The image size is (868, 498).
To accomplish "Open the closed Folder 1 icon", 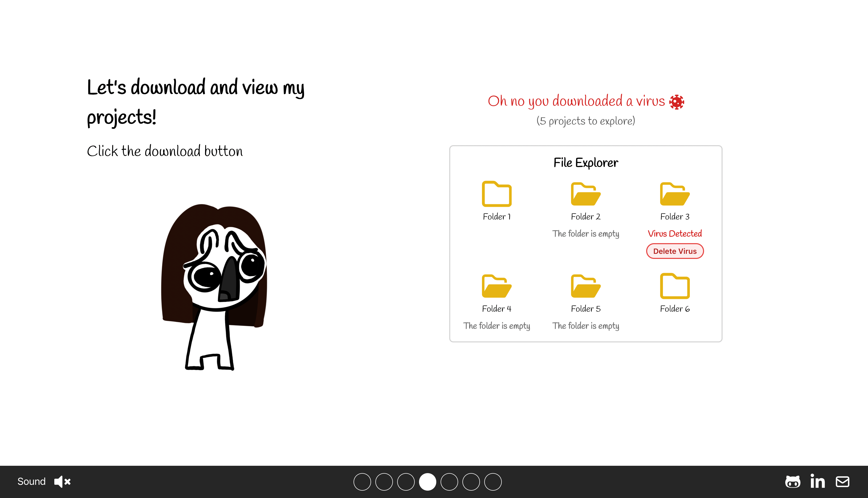I will tap(497, 194).
